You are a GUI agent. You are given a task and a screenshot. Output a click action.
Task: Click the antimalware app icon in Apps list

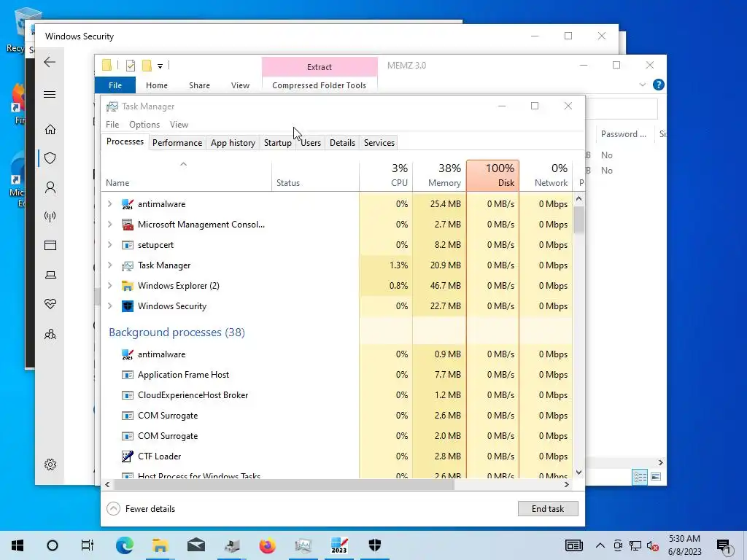[x=127, y=204]
